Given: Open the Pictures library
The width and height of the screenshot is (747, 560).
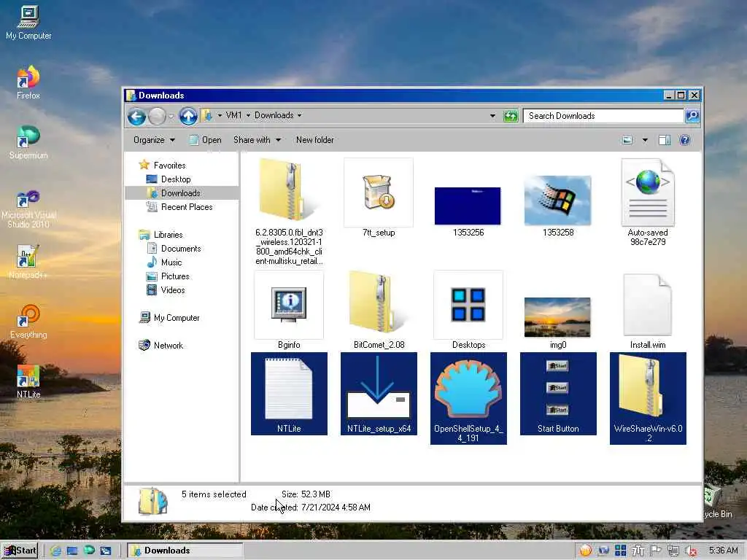Looking at the screenshot, I should pos(168,276).
